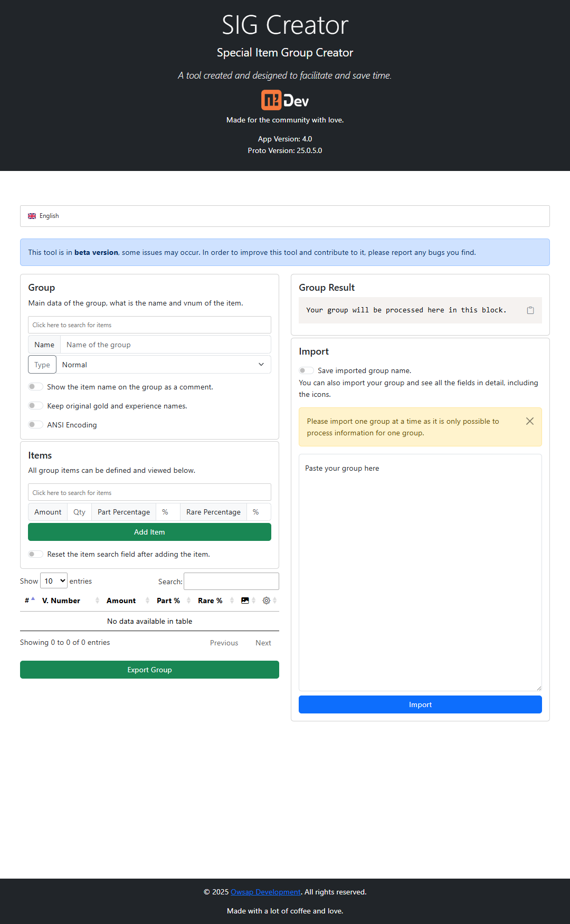Sort the Amount column
Viewport: 570px width, 924px height.
click(121, 601)
